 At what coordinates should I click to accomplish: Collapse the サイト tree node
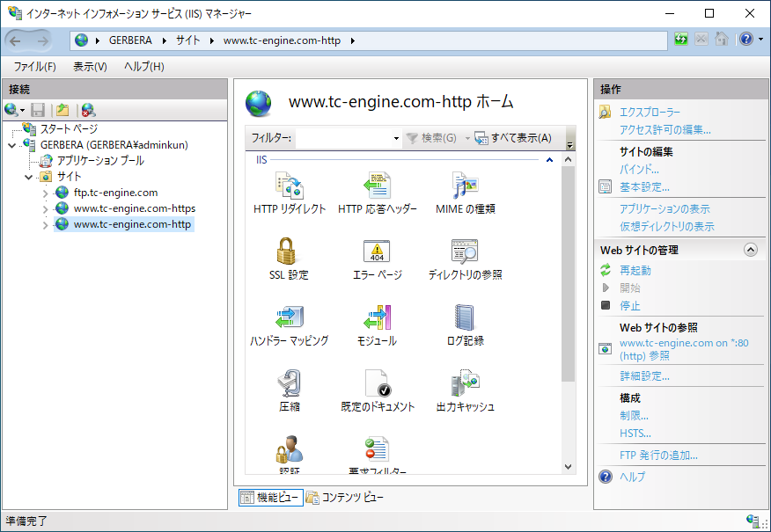[29, 177]
